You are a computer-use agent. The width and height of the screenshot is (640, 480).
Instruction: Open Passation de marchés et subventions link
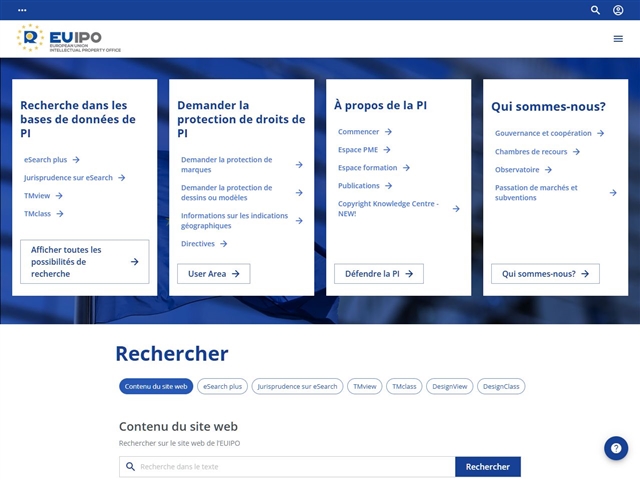point(536,193)
